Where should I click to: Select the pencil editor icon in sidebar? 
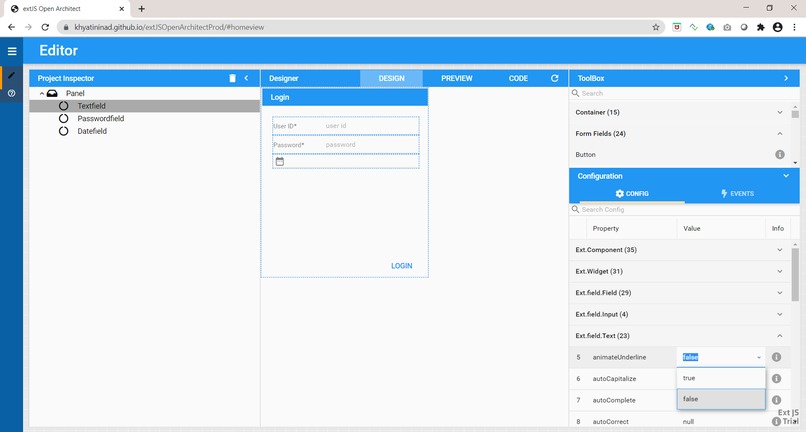coord(11,76)
